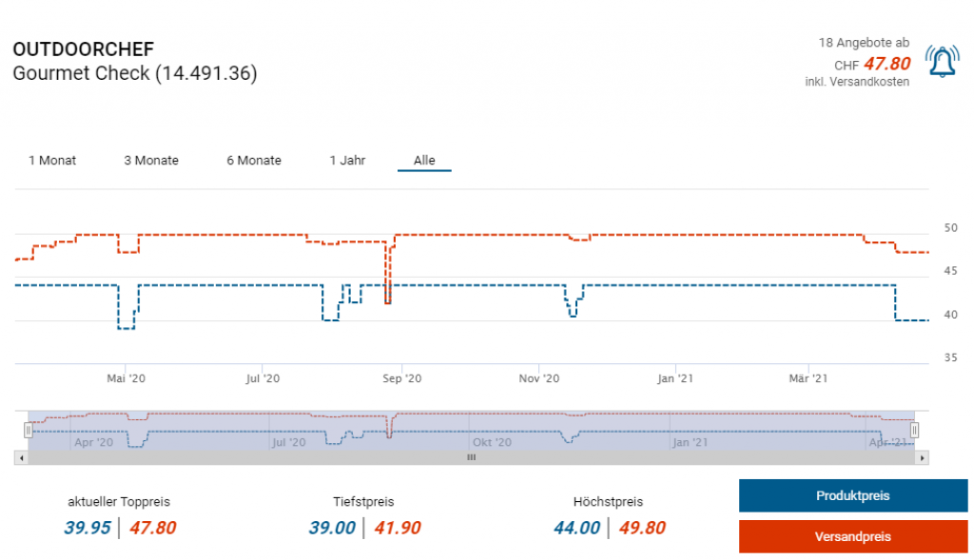974x560 pixels.
Task: Click the OUTDOORCHEF brand title
Action: 84,49
